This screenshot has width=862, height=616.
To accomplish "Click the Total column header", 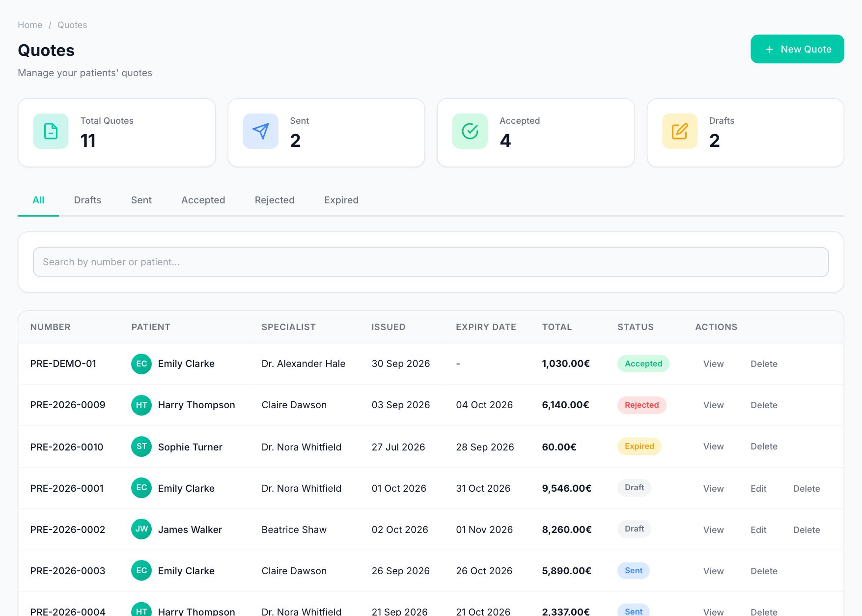I will tap(556, 327).
